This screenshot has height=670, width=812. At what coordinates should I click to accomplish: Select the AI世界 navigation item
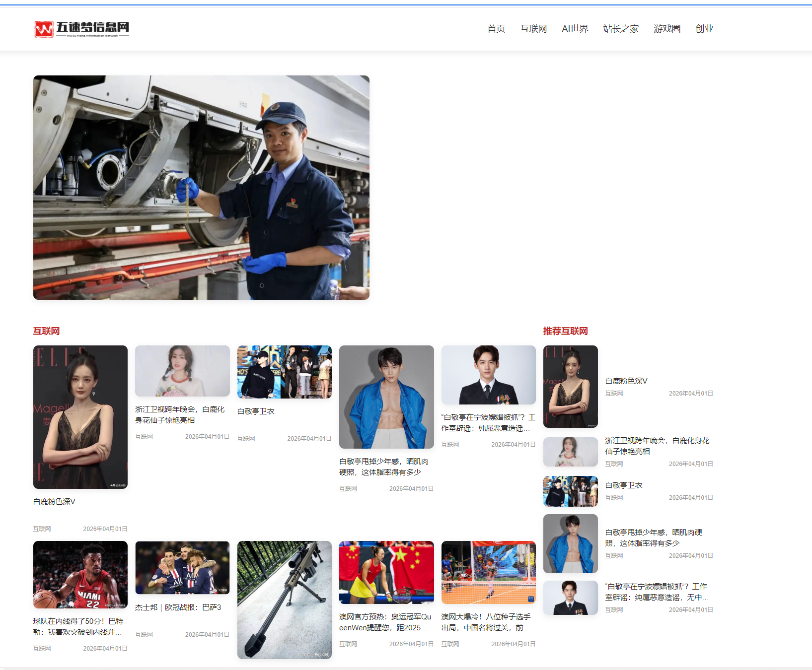coord(575,29)
